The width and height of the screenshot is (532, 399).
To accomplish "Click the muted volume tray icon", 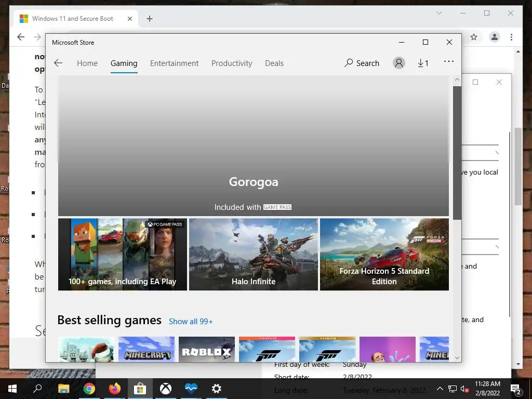I will [x=464, y=389].
